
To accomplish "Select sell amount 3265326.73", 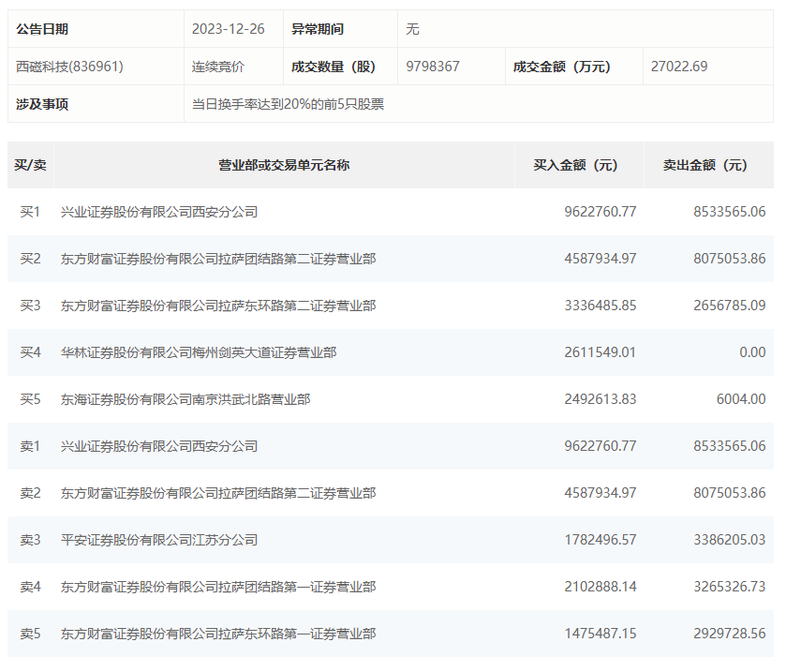I will pyautogui.click(x=730, y=587).
